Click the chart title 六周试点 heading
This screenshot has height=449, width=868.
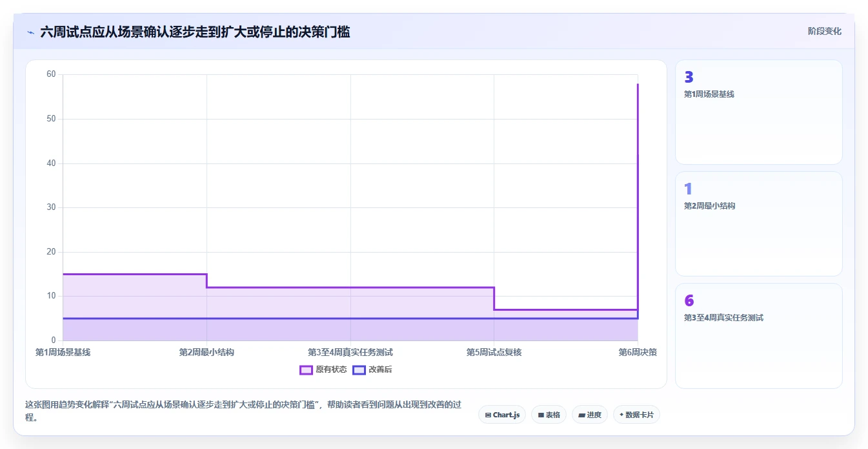point(195,32)
